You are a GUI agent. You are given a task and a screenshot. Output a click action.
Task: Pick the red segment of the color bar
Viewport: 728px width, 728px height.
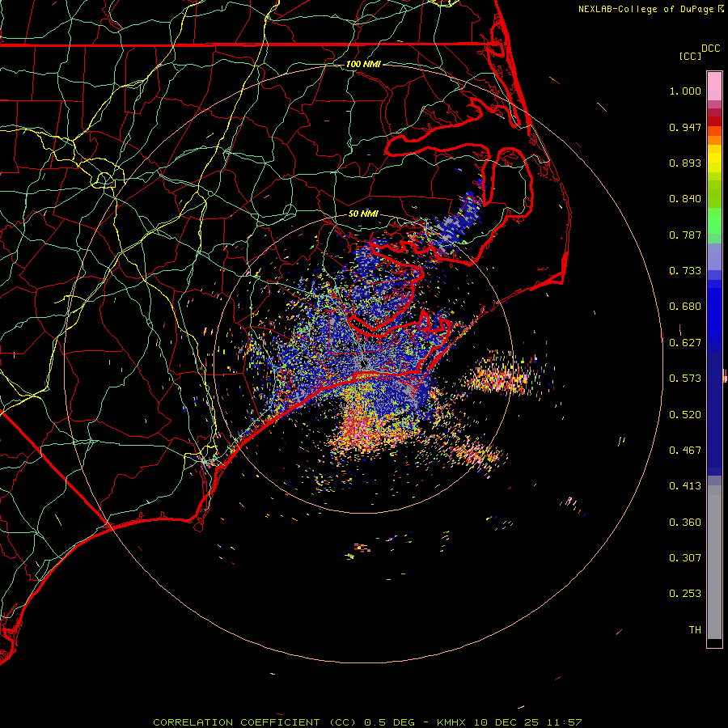(x=714, y=121)
